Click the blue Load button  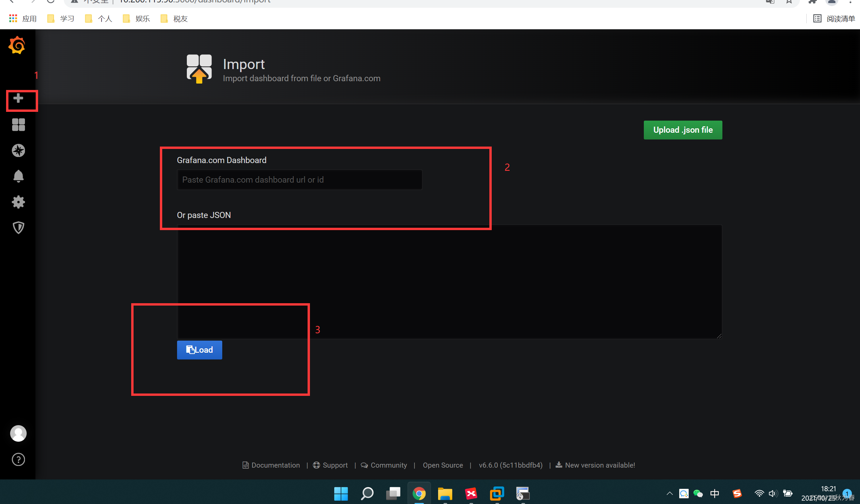coord(199,350)
